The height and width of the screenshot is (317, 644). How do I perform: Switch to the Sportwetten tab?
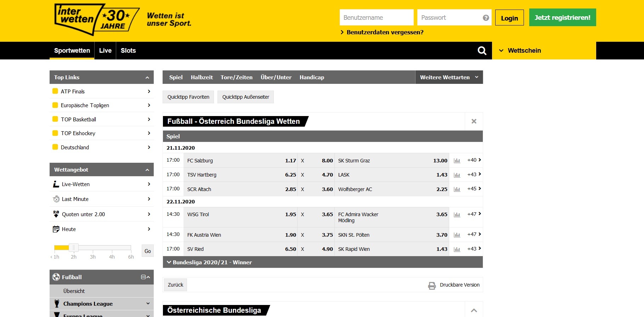click(72, 51)
